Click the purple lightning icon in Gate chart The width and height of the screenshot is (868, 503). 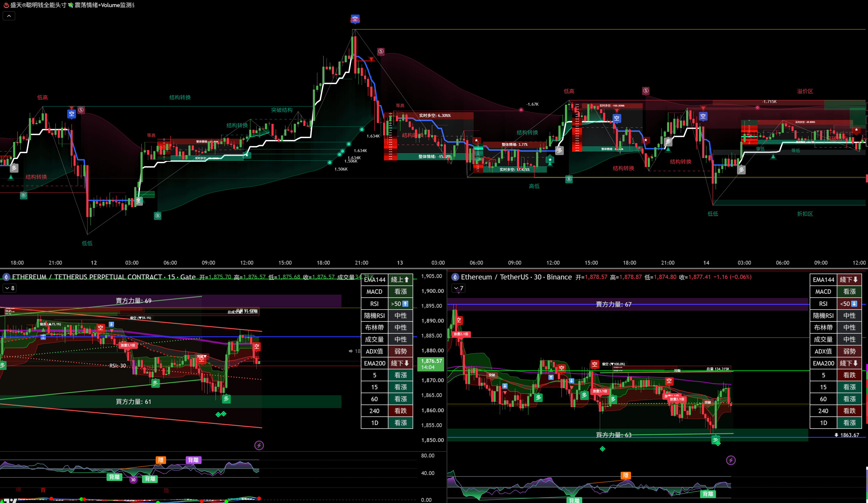[259, 446]
